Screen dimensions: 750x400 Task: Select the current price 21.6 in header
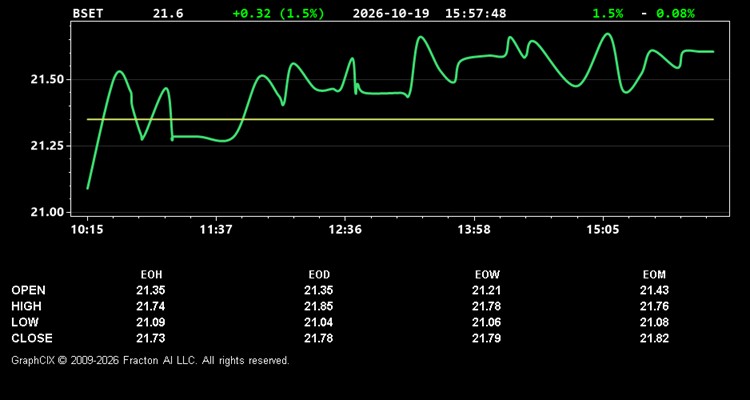pos(168,13)
